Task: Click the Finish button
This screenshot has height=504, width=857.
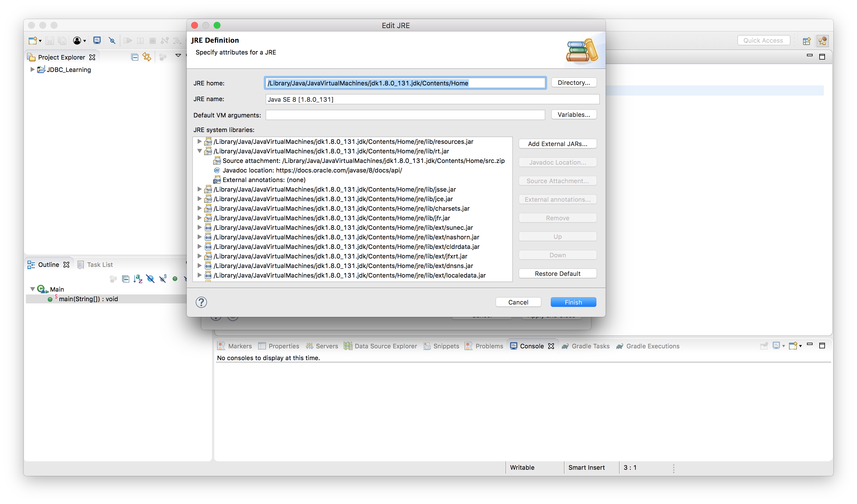Action: 573,302
